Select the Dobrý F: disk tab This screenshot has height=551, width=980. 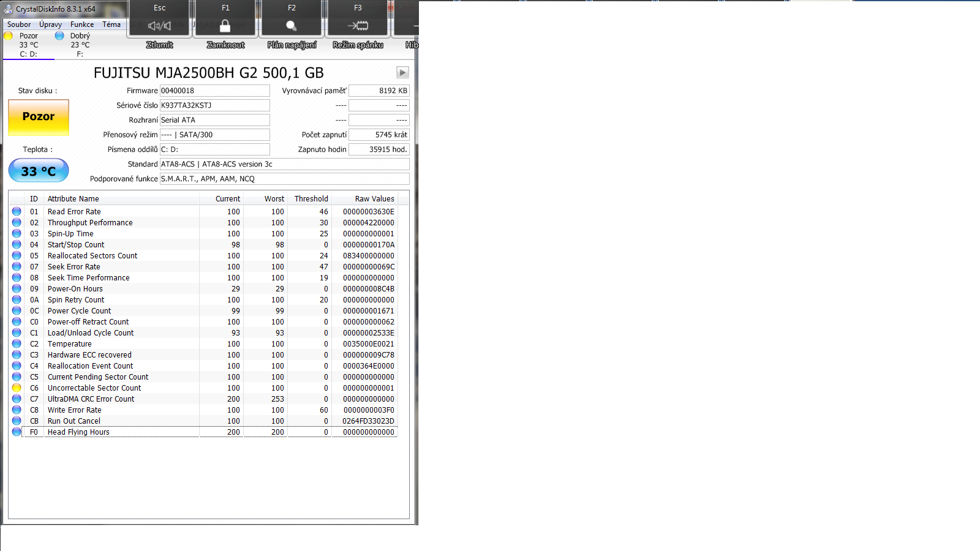coord(80,45)
